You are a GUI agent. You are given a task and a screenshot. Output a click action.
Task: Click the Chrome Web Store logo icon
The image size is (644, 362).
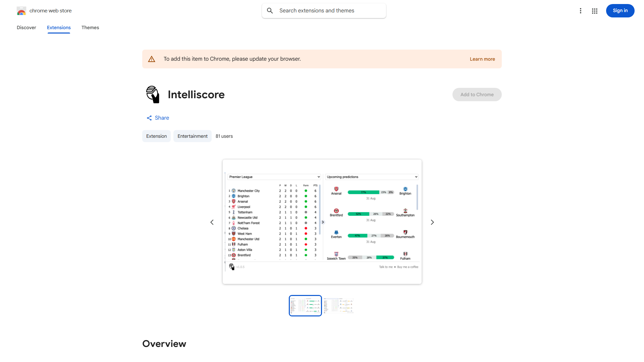tap(21, 11)
